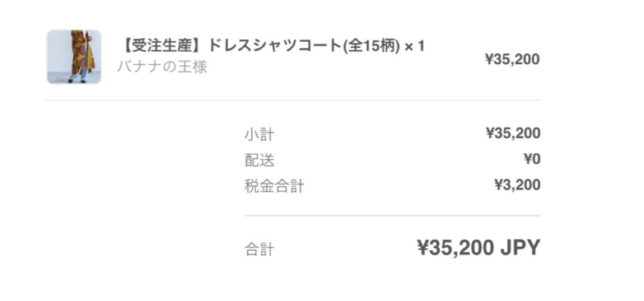Screen dimensions: 644x301
Task: Open the ドレスシャツコート product name link
Action: [274, 46]
